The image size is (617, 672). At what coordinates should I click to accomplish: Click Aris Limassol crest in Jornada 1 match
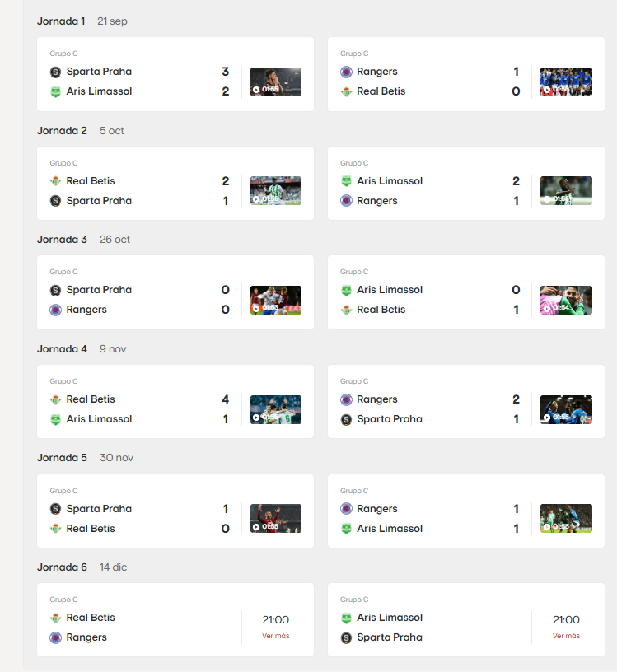click(x=55, y=91)
